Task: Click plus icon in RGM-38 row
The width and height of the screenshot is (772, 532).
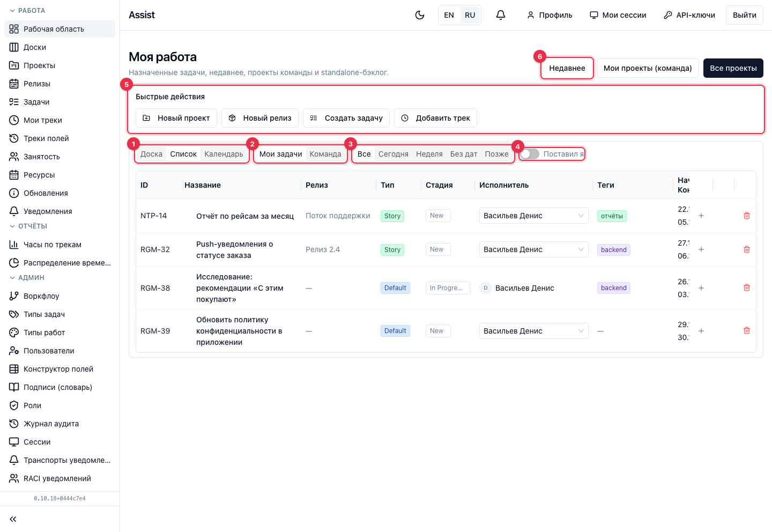Action: [x=701, y=288]
